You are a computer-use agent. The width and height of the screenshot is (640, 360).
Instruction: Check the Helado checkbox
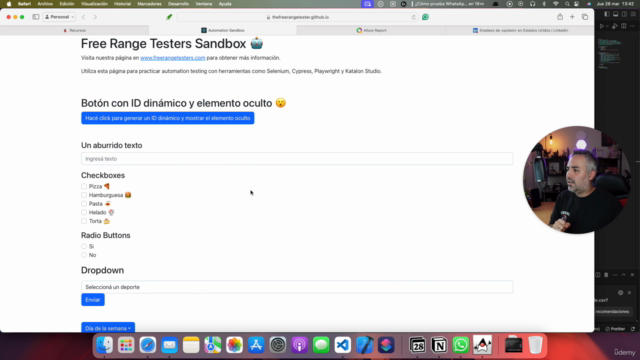(84, 212)
